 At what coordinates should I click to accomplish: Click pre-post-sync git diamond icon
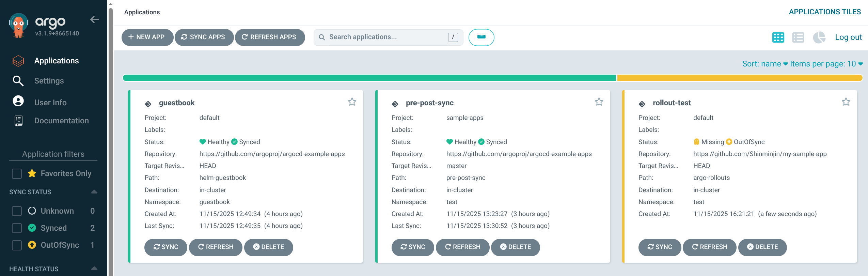(x=395, y=104)
